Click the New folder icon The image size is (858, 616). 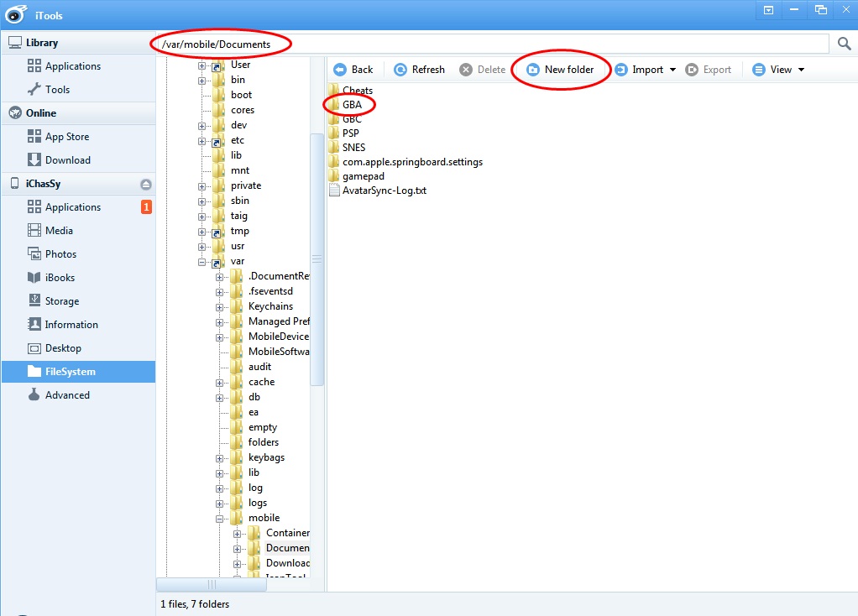click(533, 70)
